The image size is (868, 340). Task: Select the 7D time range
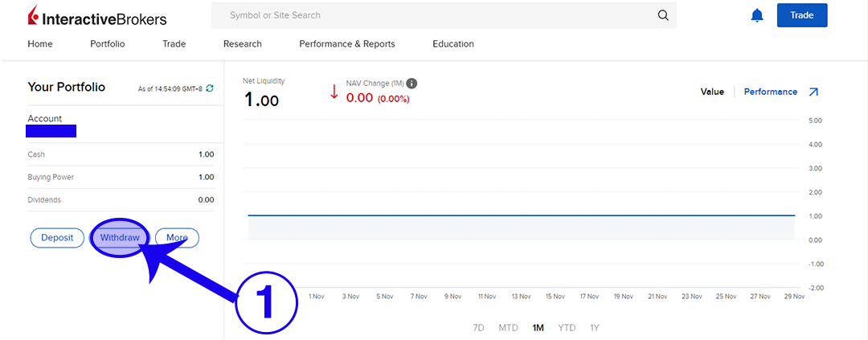478,328
